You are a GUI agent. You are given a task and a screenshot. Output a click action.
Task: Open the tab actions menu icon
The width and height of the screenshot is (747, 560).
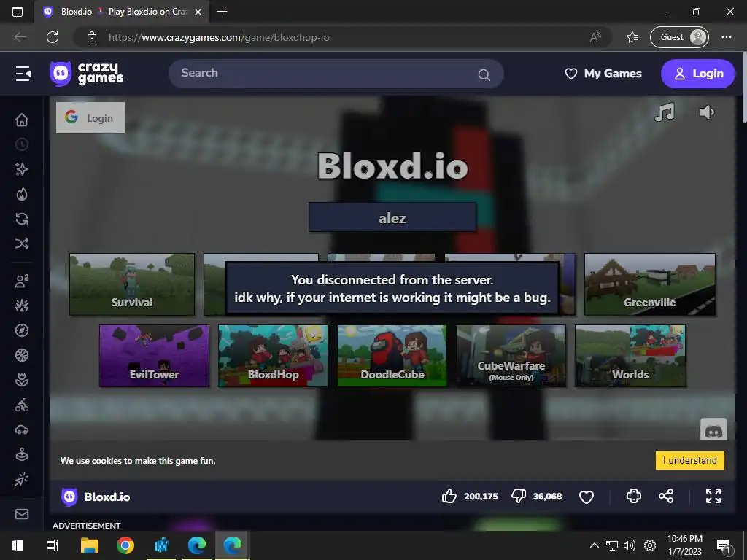point(18,12)
